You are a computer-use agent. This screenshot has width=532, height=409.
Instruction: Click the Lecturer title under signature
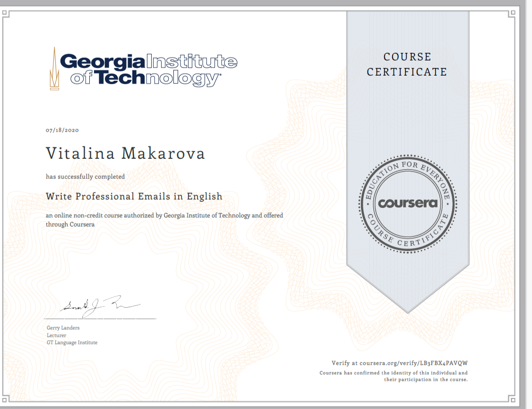[57, 335]
